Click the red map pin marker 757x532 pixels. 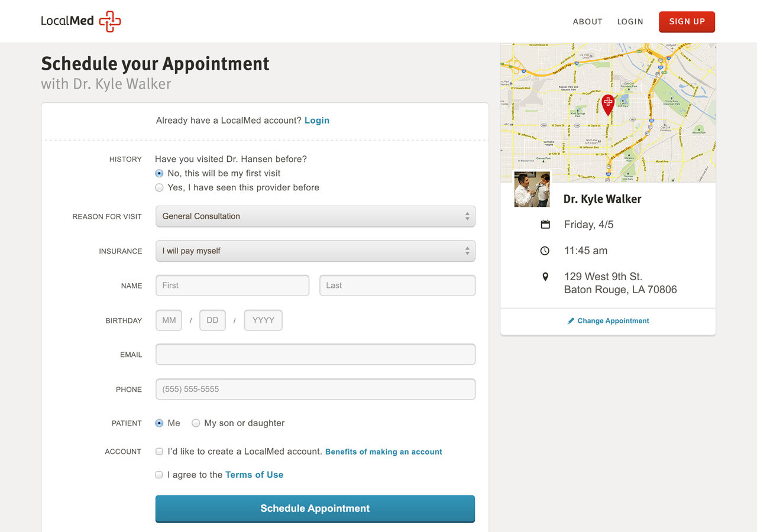pyautogui.click(x=608, y=105)
